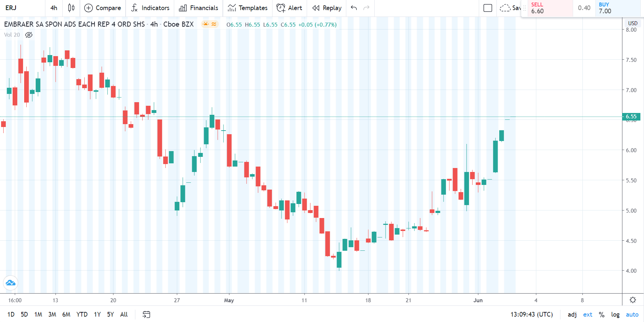Open the Financials panel
Screen dimensions: 644x322
[198, 8]
